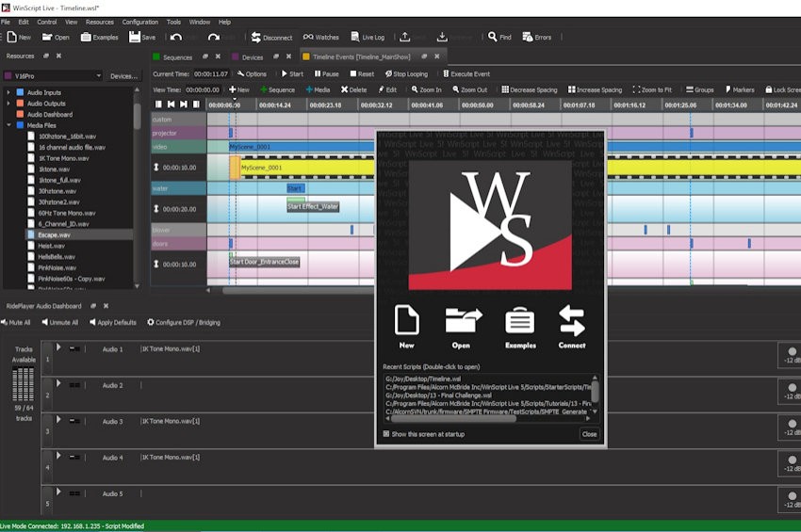This screenshot has height=532, width=801.
Task: Click Increase Spacing in timeline toolbar
Action: coord(595,89)
